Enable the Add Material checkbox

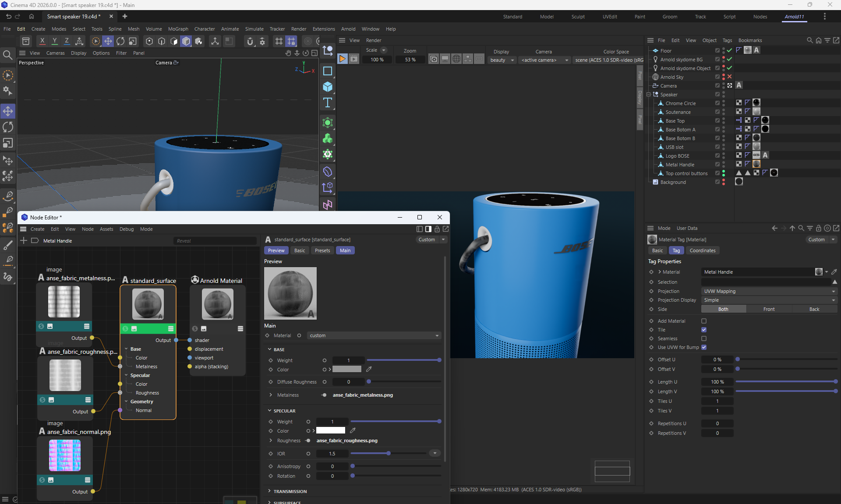[704, 321]
